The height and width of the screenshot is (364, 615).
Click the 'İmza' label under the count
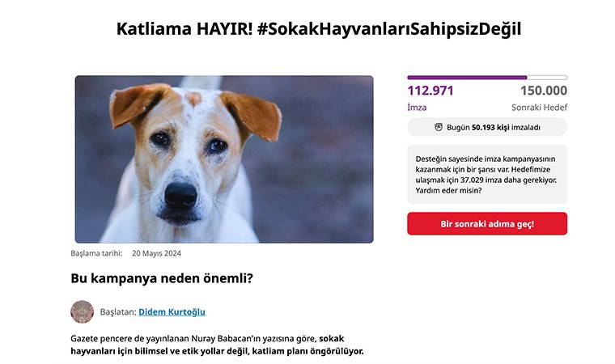[417, 107]
